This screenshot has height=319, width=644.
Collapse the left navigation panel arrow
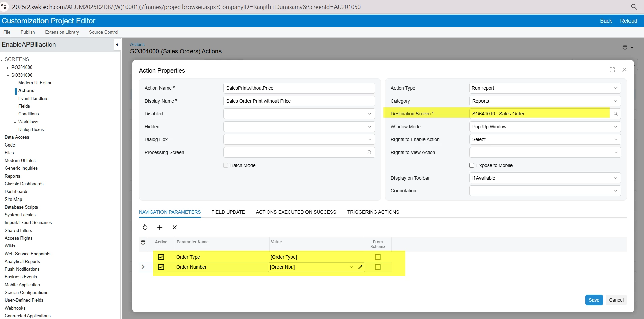click(117, 45)
